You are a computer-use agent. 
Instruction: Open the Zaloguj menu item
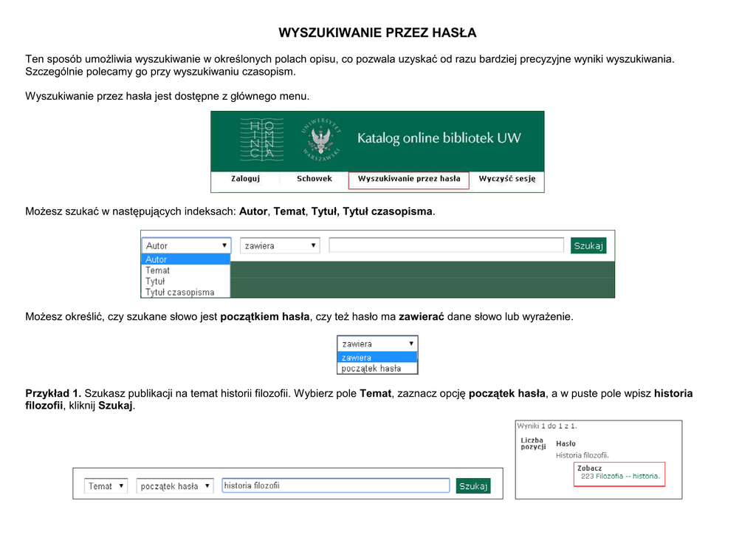click(x=245, y=179)
